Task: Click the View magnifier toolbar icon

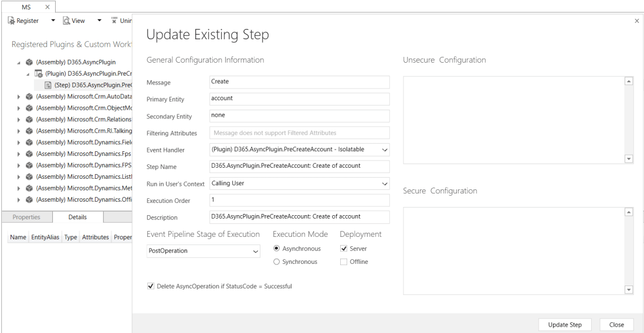Action: click(66, 21)
